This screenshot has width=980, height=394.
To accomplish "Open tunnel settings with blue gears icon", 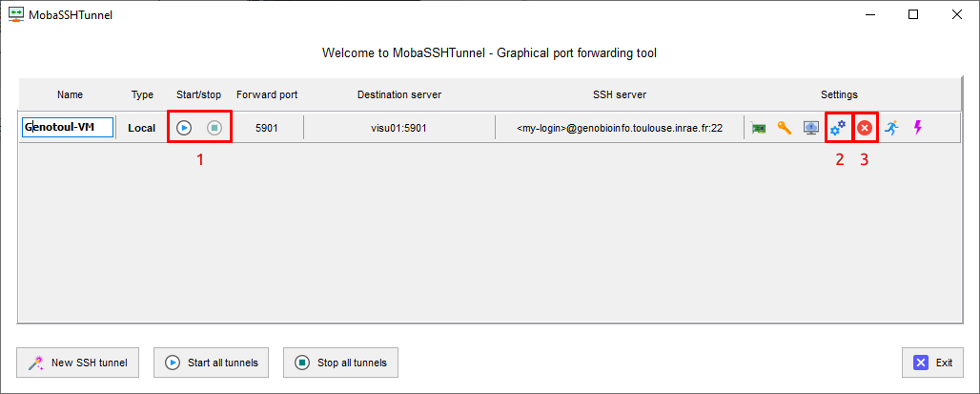I will coord(838,128).
